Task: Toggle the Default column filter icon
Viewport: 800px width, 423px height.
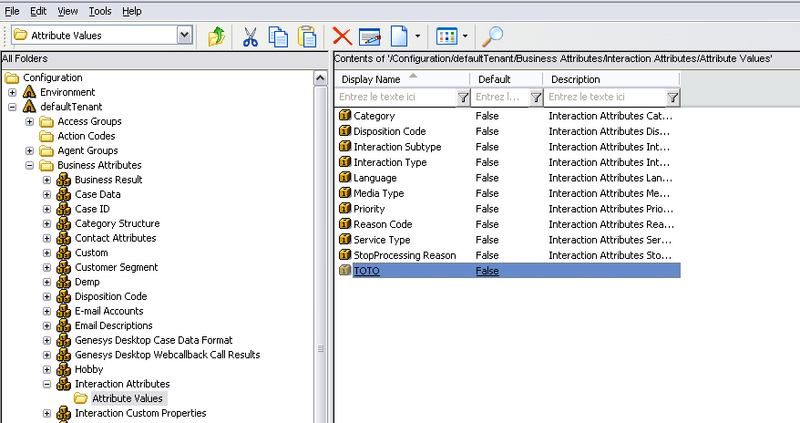Action: coord(536,97)
